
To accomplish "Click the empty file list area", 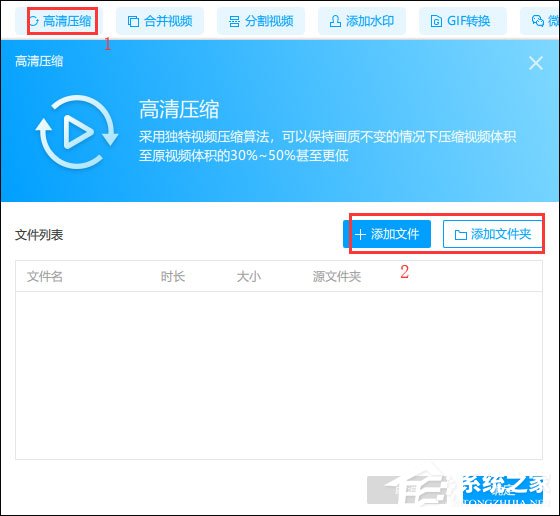I will click(279, 375).
